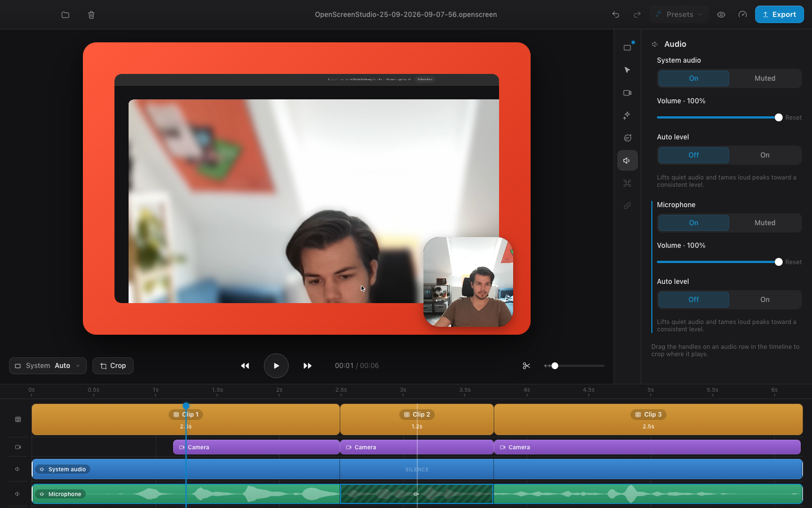This screenshot has width=812, height=508.
Task: Click the Crop button
Action: coord(113,366)
